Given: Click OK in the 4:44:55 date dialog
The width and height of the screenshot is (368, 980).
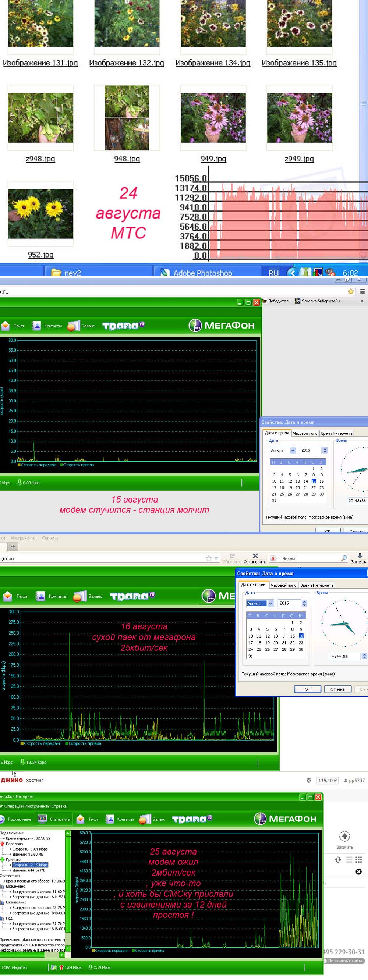Looking at the screenshot, I should click(308, 689).
